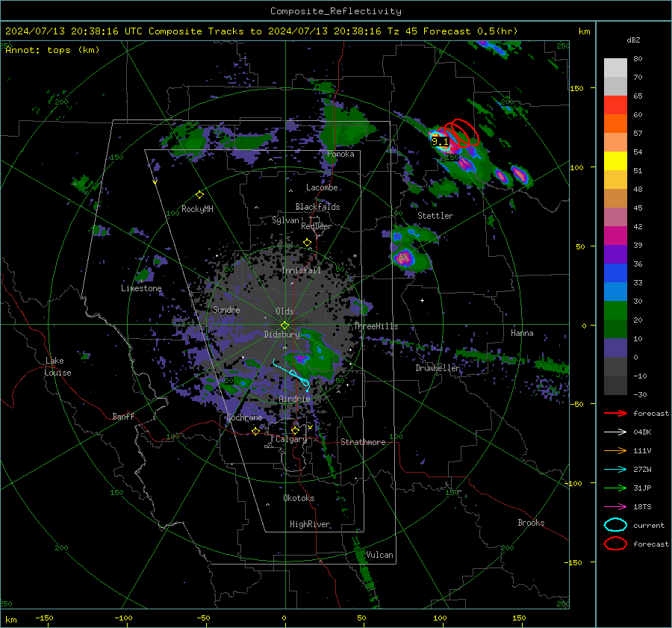Click the RockyMH label
The height and width of the screenshot is (628, 672).
[197, 209]
